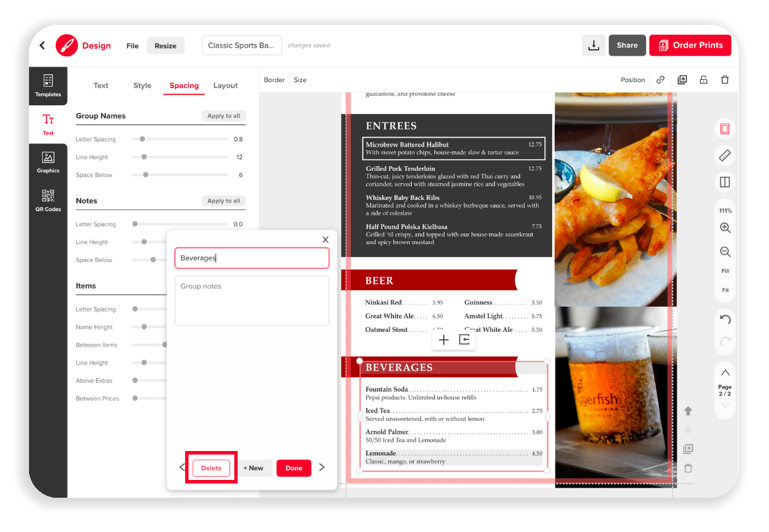
Task: Click the link icon next to Position
Action: [x=660, y=80]
